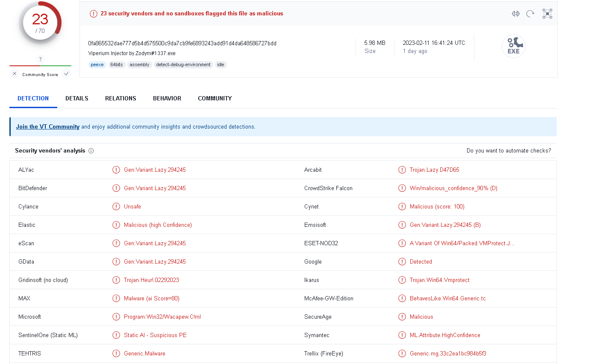The width and height of the screenshot is (606, 364).
Task: Click Do you want to automate checks
Action: (509, 150)
